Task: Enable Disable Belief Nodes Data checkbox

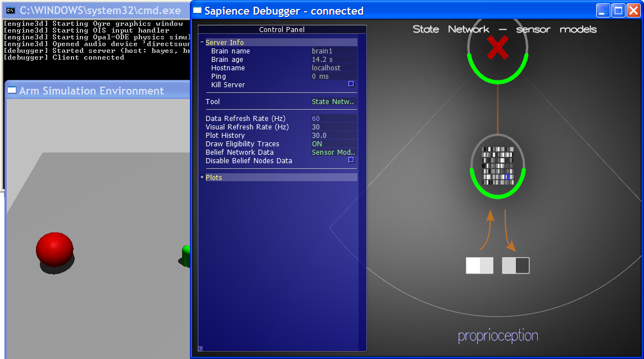Action: point(351,160)
